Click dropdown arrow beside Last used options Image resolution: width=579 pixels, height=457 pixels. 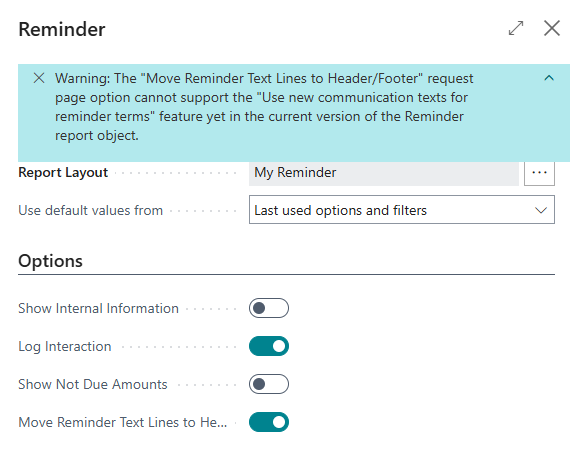(541, 210)
